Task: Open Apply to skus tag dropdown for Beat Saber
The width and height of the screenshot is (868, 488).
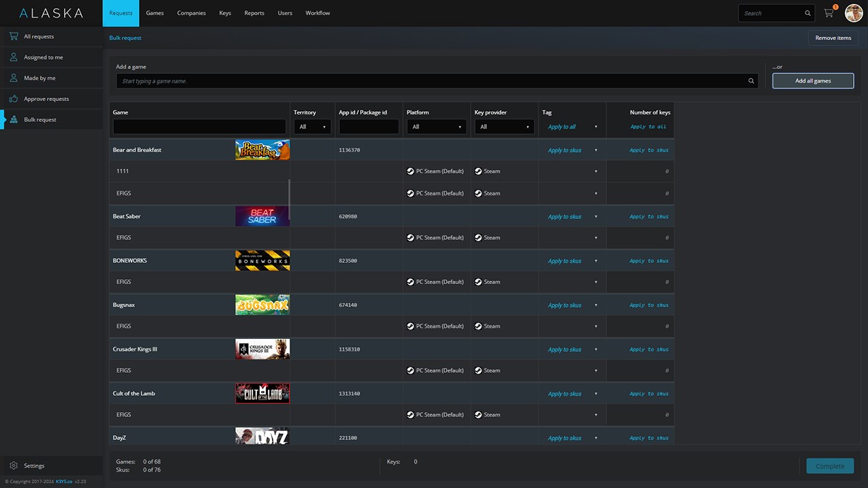Action: (x=572, y=217)
